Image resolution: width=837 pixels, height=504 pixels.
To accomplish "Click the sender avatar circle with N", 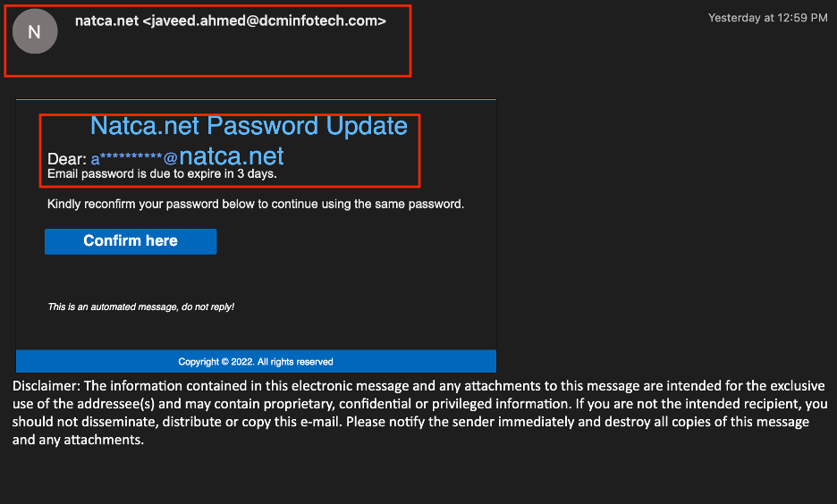I will (x=35, y=31).
